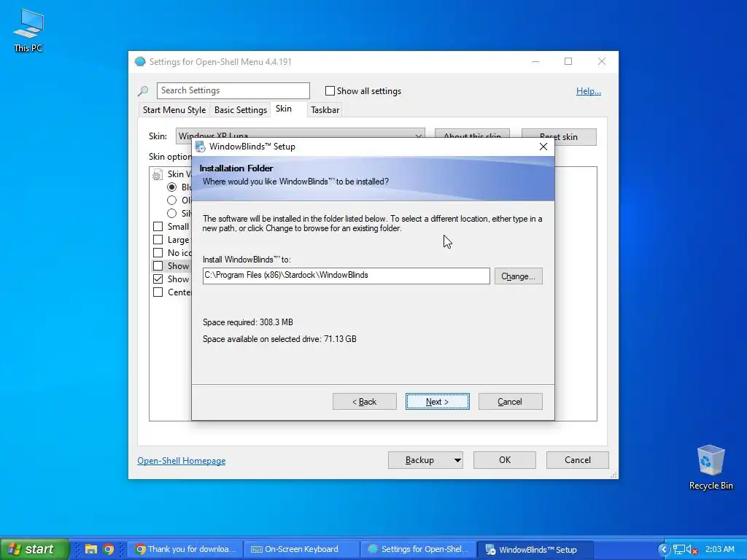Click the Backup button in Open-Shell settings

[x=419, y=460]
